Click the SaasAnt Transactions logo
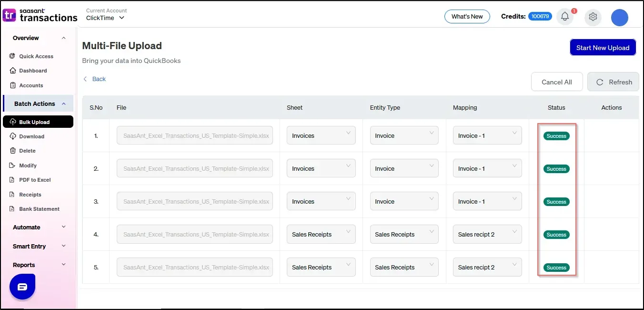 pos(40,15)
